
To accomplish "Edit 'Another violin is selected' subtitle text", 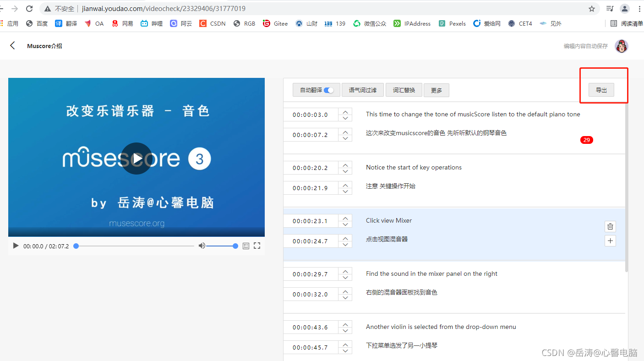I will [441, 327].
